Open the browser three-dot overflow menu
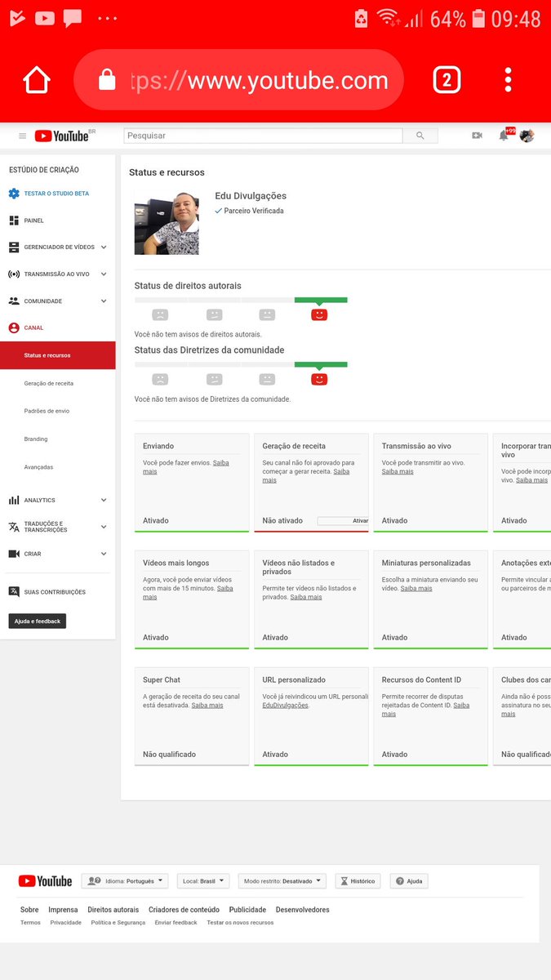 click(508, 80)
